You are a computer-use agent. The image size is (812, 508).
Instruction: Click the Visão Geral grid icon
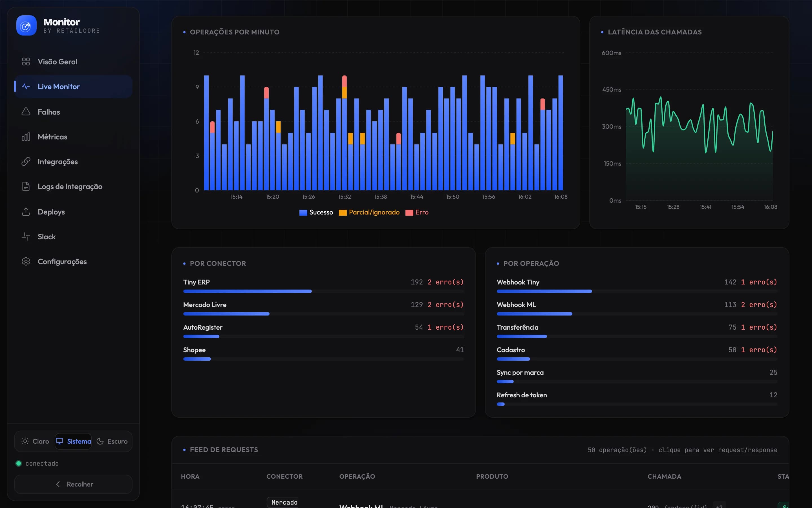click(x=26, y=62)
